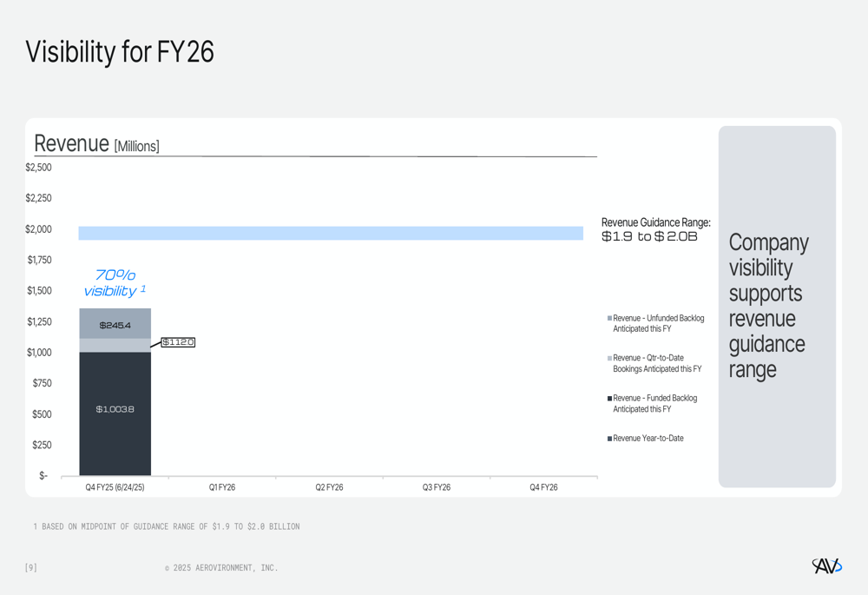Image resolution: width=868 pixels, height=595 pixels.
Task: Select 'Revenue - Funded Backlog' legend text
Action: click(654, 403)
